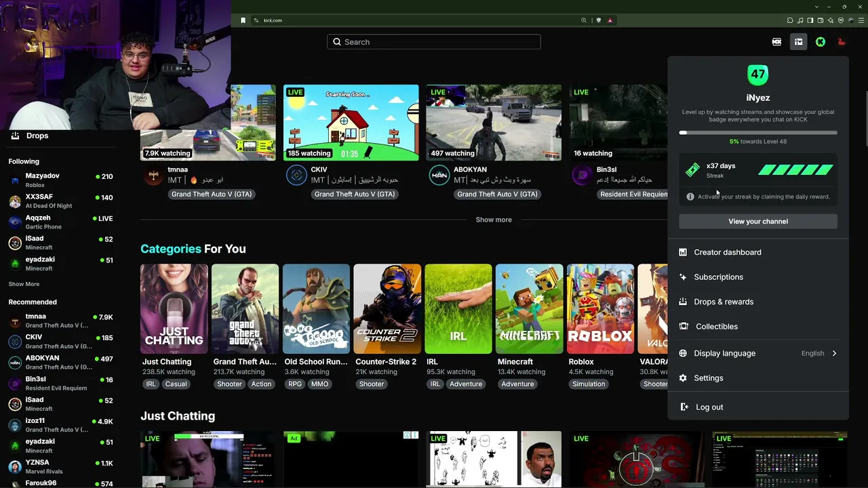Open YZNSA's avatar in Recommended list

tap(15, 467)
